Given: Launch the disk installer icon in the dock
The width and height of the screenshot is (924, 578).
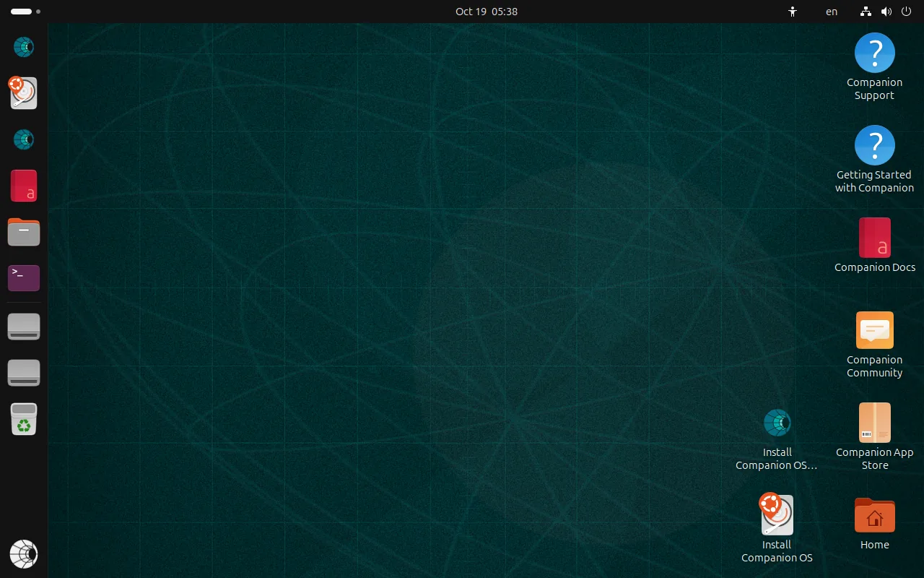Looking at the screenshot, I should pyautogui.click(x=24, y=93).
